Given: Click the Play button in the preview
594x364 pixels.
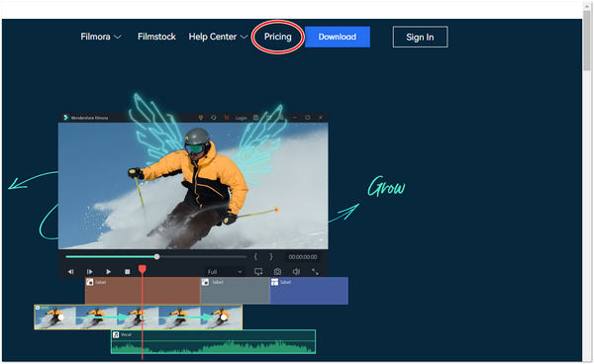Looking at the screenshot, I should (108, 272).
